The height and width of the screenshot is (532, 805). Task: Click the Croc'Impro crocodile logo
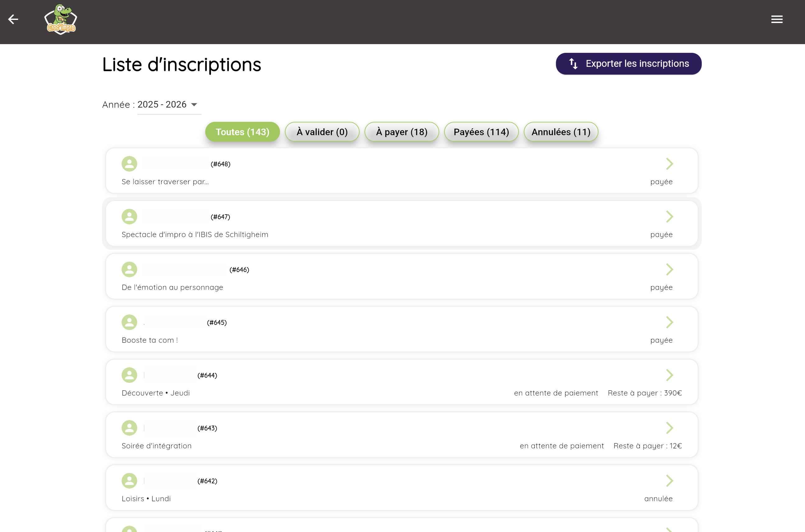pyautogui.click(x=60, y=19)
